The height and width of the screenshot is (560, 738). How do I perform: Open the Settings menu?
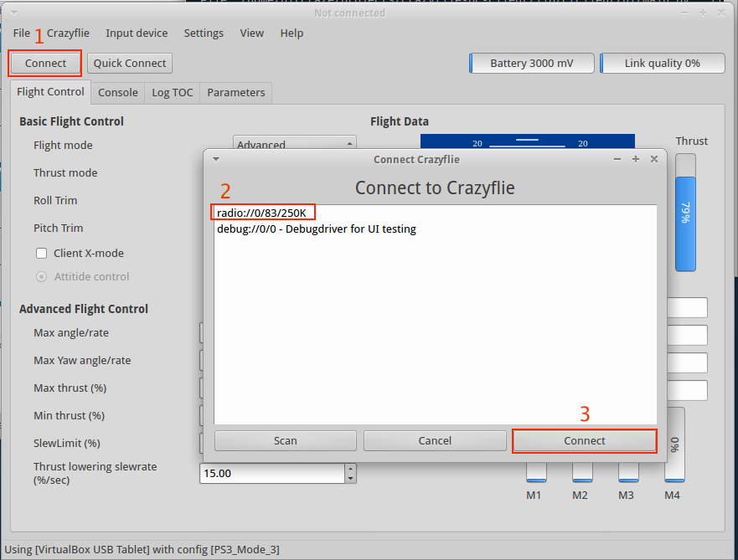pos(204,33)
